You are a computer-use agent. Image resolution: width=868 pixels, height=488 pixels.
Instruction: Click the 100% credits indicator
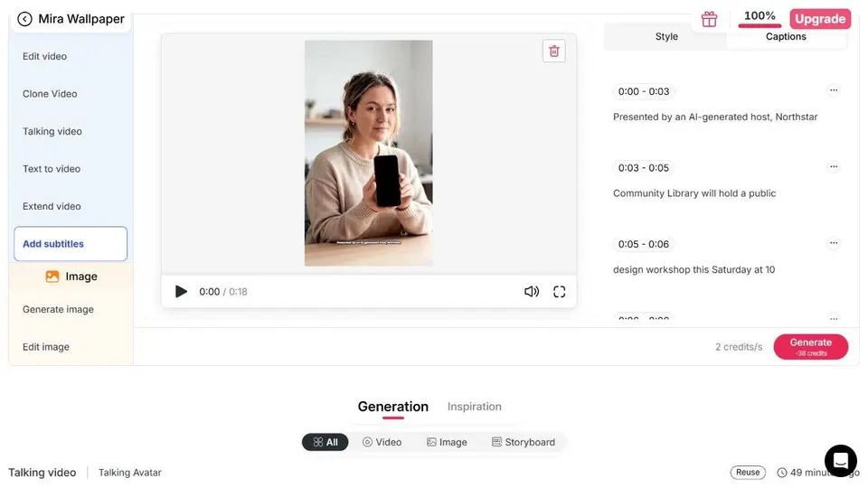pyautogui.click(x=759, y=18)
